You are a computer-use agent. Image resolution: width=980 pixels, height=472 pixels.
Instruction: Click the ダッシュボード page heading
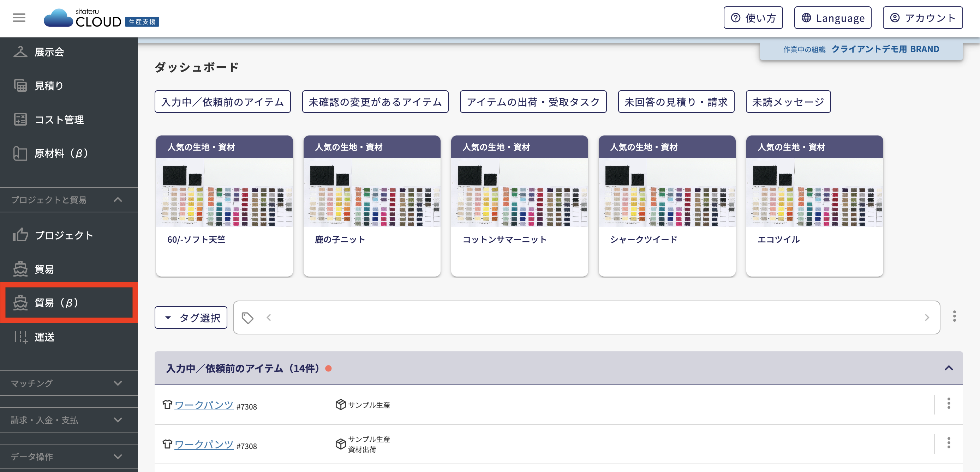[x=197, y=67]
